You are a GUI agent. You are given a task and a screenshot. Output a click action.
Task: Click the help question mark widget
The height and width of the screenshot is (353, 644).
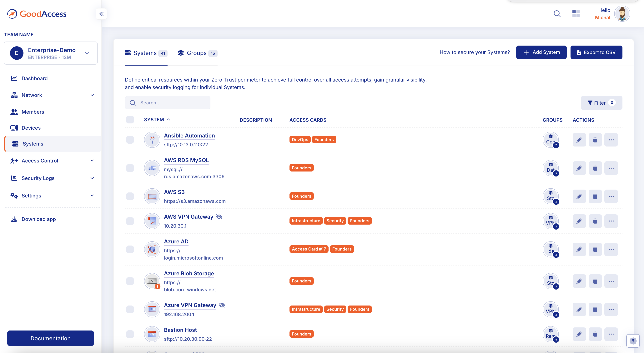click(633, 341)
